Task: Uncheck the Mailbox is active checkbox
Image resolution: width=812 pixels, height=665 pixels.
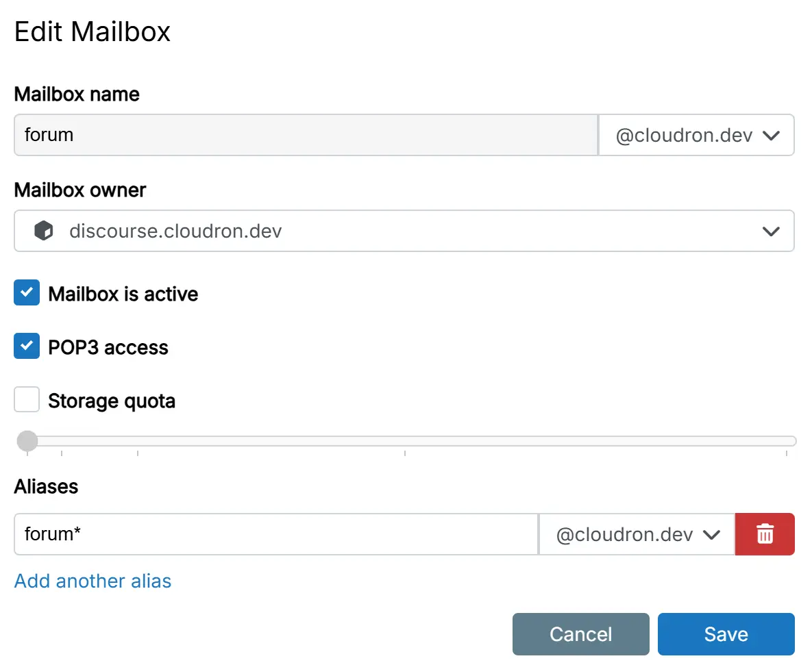Action: 27,294
